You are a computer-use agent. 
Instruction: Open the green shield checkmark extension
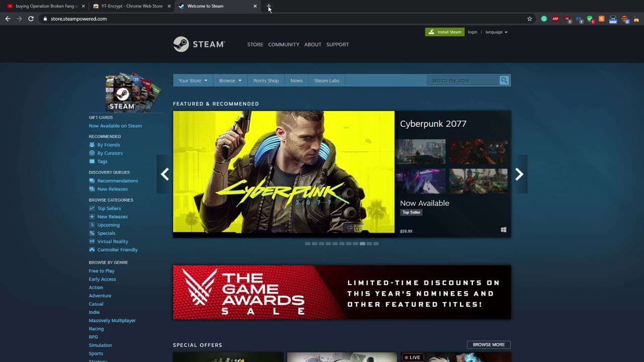[590, 19]
